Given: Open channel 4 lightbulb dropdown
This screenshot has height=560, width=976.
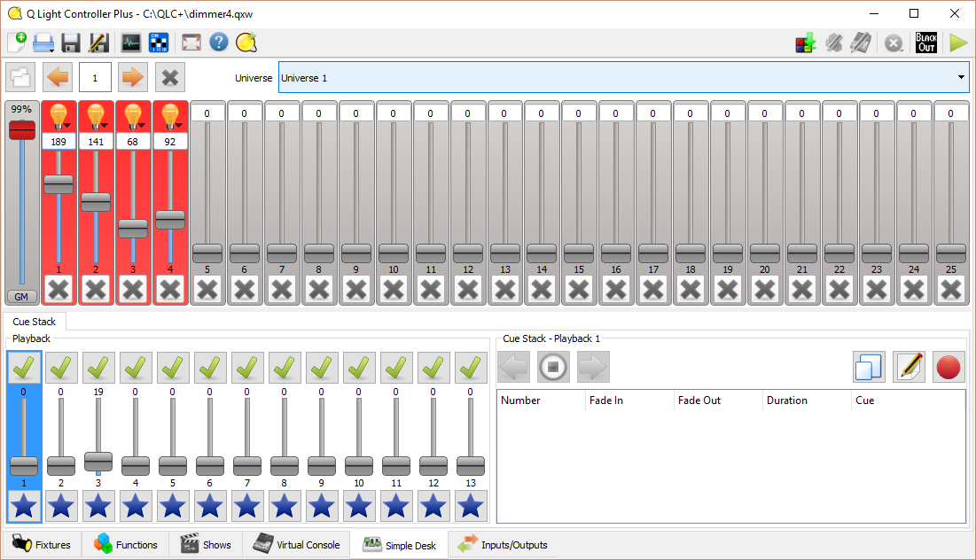Looking at the screenshot, I should tap(170, 116).
